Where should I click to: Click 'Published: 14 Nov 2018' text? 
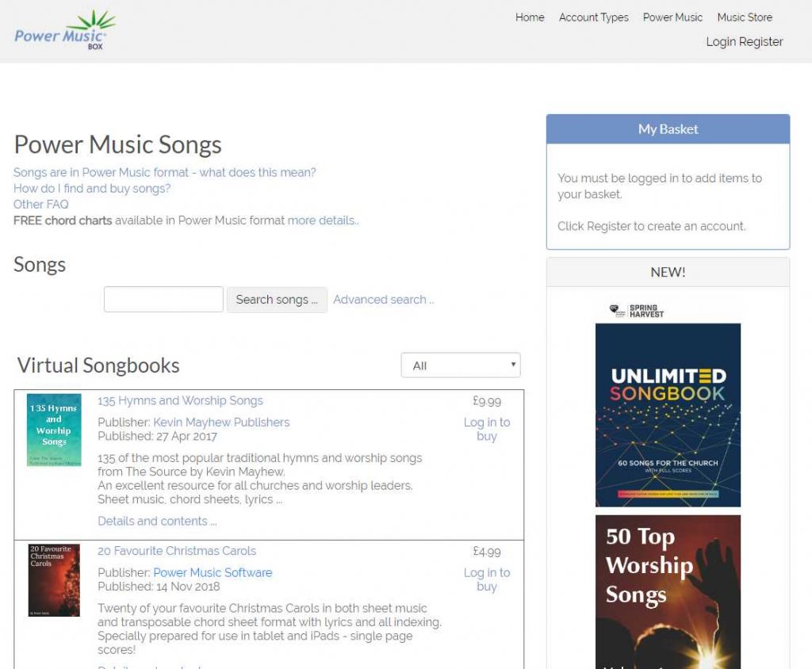pyautogui.click(x=159, y=587)
